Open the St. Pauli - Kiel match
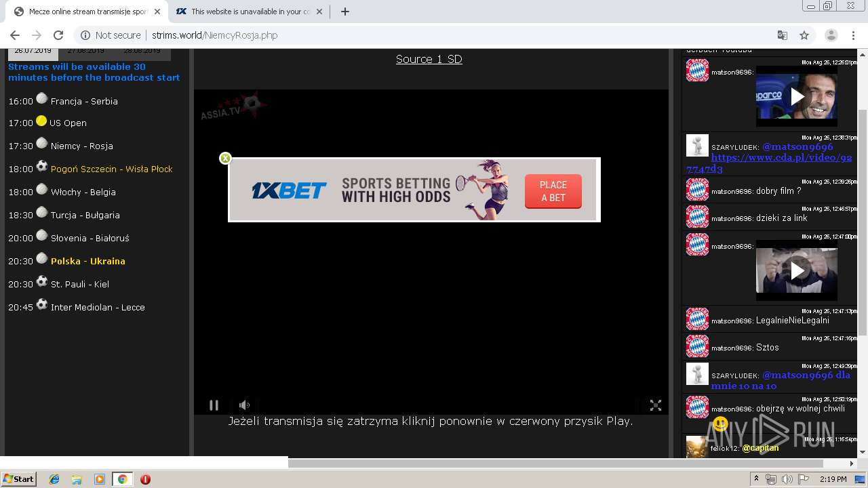The image size is (868, 488). [80, 284]
